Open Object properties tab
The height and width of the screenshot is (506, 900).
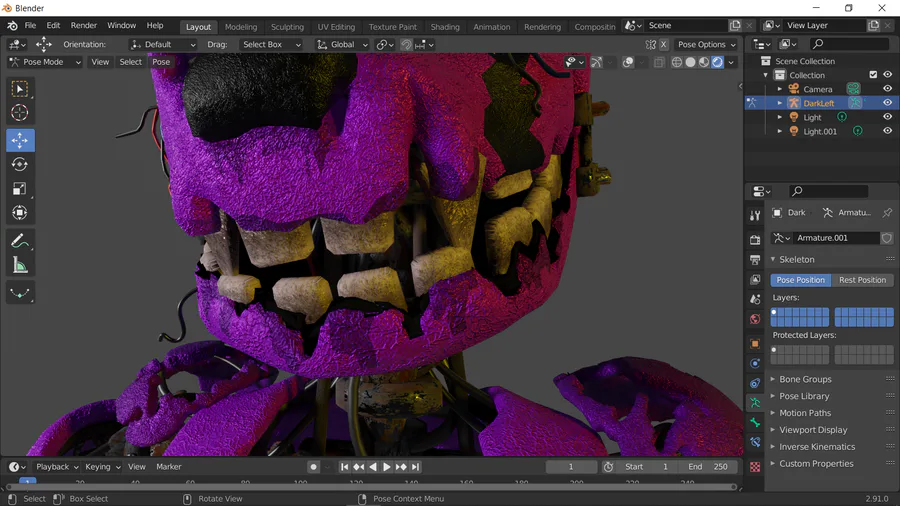[x=755, y=344]
